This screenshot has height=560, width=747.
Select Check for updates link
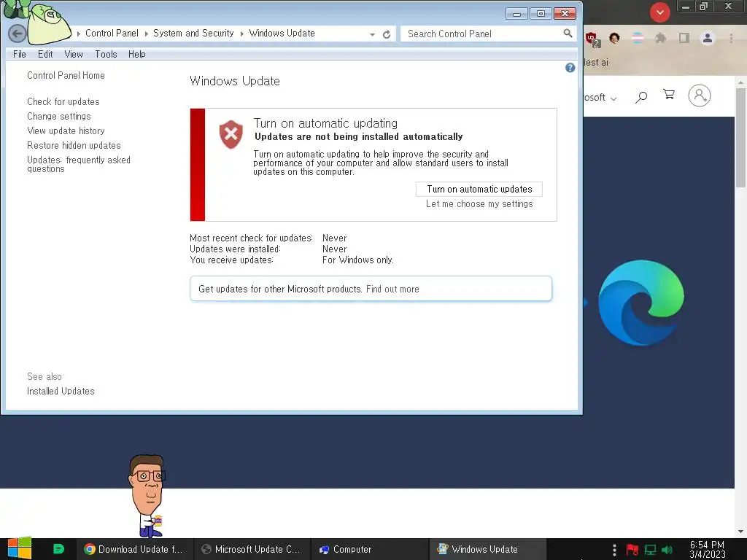click(63, 101)
